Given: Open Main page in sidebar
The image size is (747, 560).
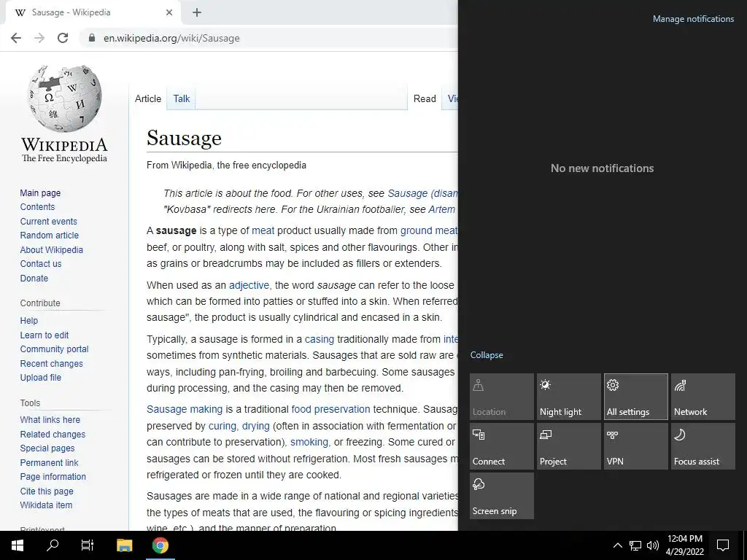Looking at the screenshot, I should click(40, 192).
